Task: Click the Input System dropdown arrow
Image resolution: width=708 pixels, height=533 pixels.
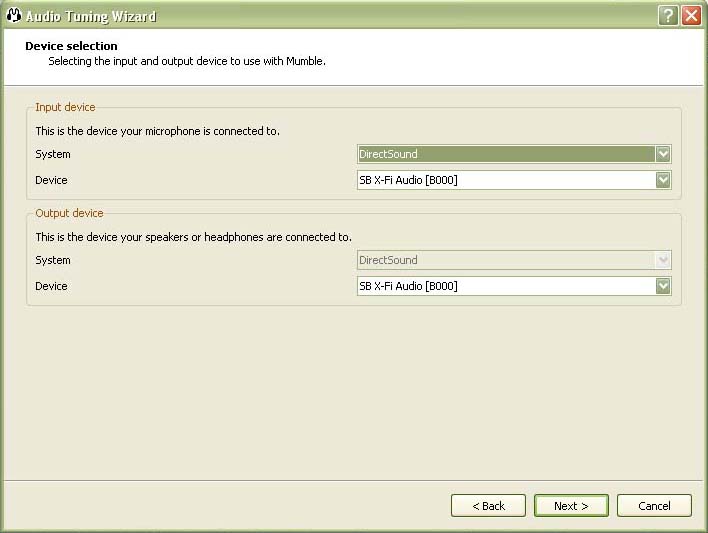Action: click(x=663, y=154)
